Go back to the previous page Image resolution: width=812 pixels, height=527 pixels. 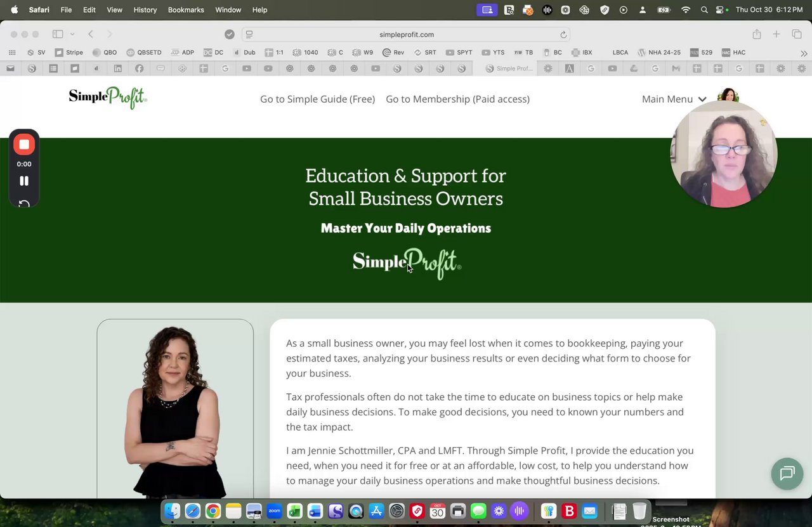[91, 34]
